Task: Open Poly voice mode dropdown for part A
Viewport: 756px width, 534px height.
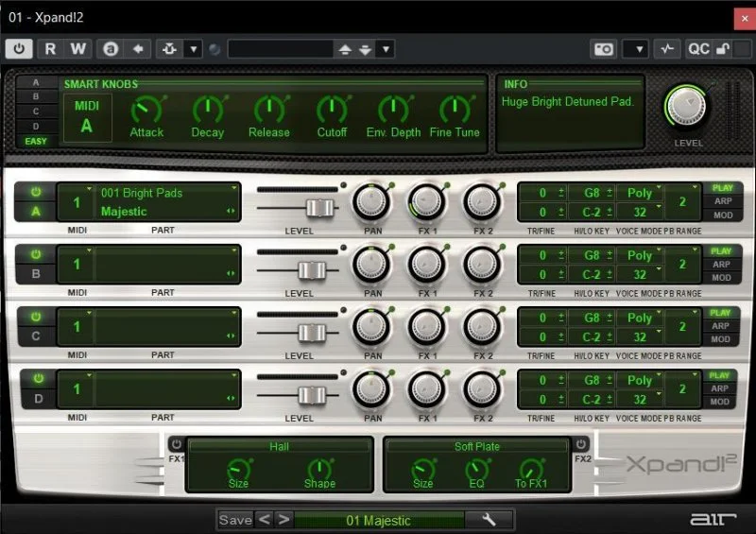Action: (x=640, y=193)
